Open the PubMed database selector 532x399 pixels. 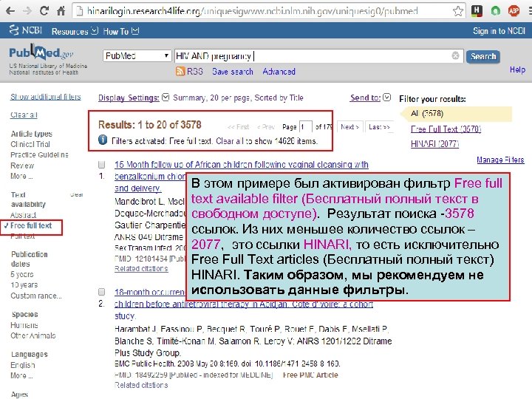pos(137,55)
